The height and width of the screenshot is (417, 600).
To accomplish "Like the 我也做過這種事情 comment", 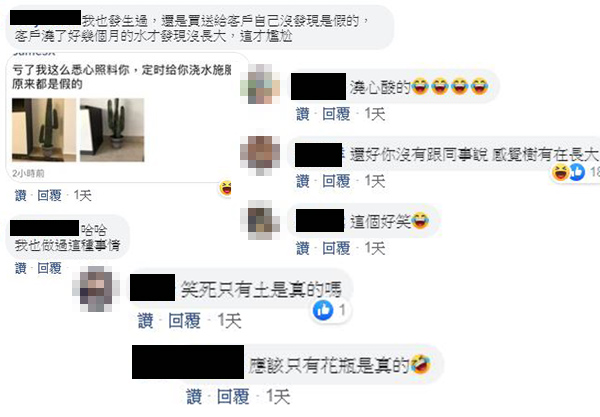I will (x=21, y=268).
